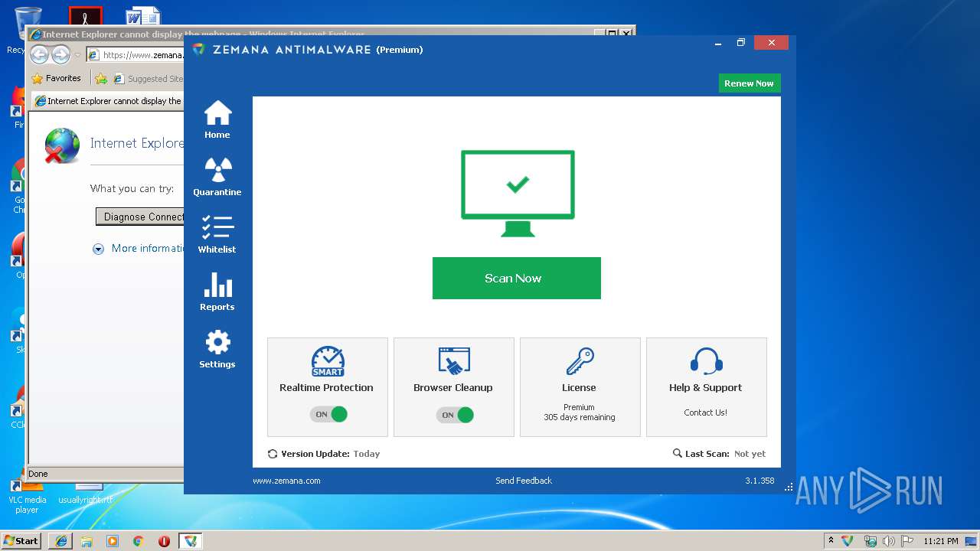This screenshot has height=551, width=980.
Task: Open Opera from taskbar
Action: point(164,541)
